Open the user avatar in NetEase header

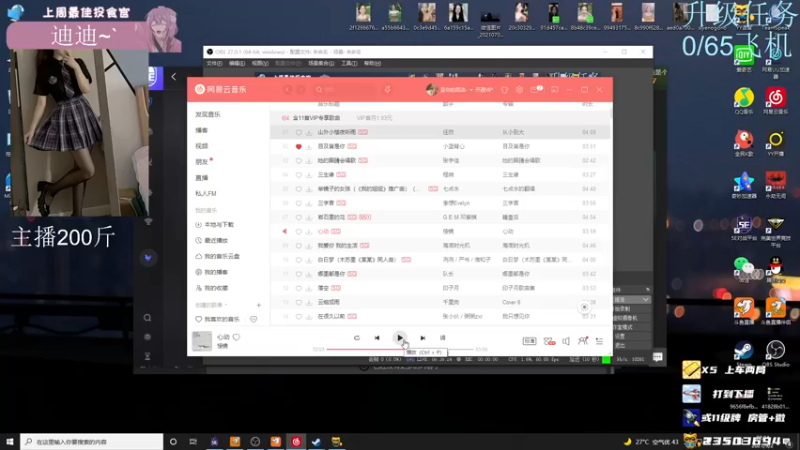point(432,89)
